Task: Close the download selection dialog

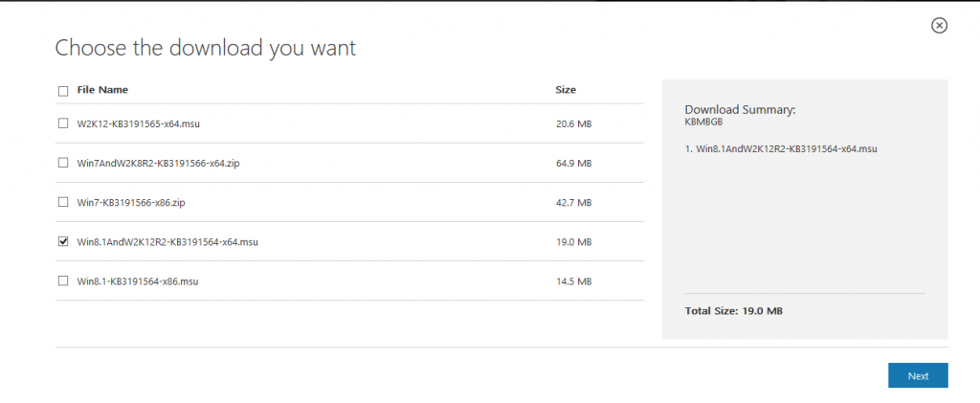Action: 939,26
